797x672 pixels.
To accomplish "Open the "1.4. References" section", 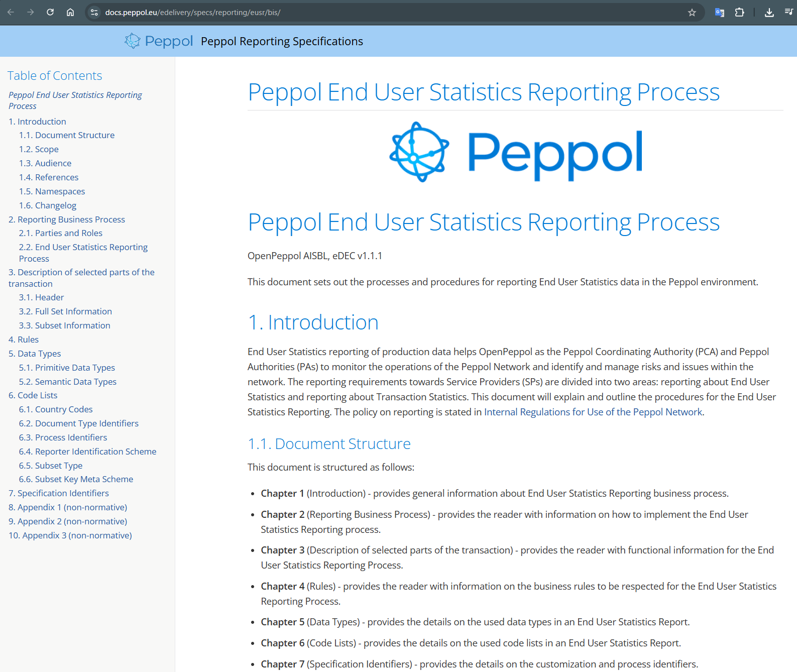I will point(49,177).
